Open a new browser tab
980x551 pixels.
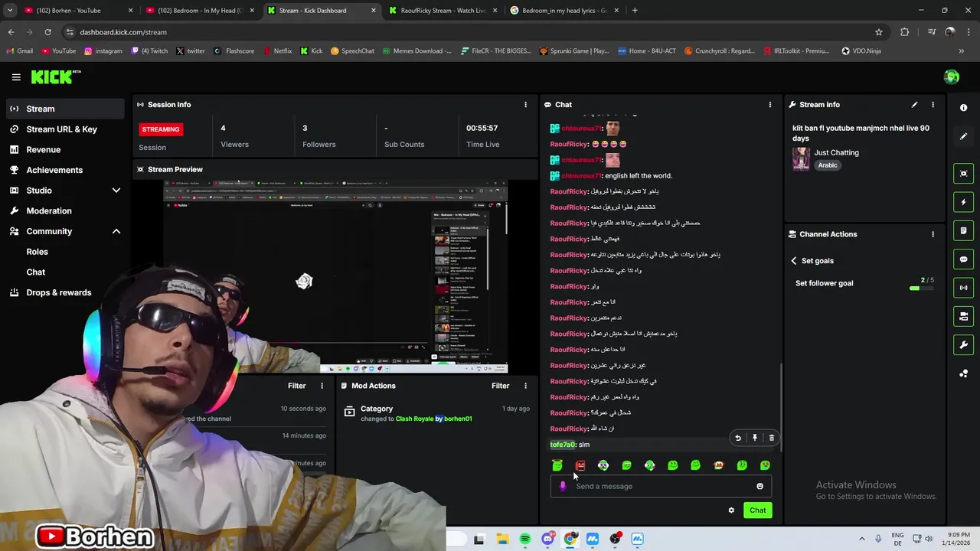(635, 11)
